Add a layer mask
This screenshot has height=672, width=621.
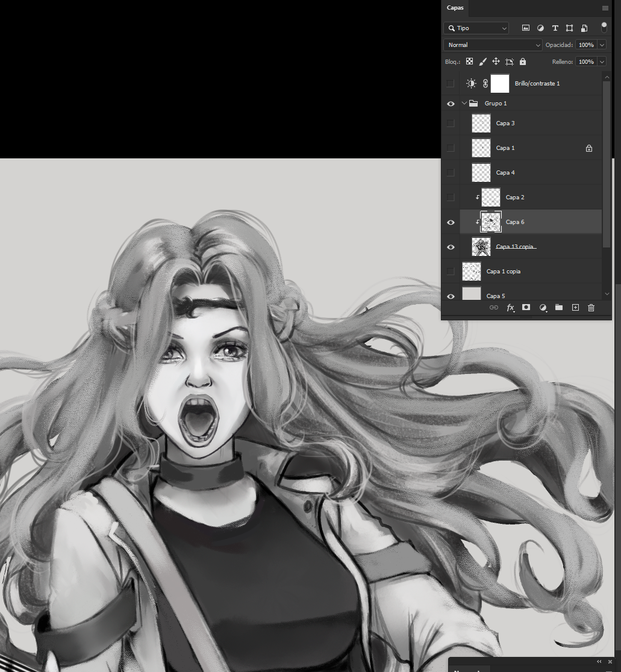(526, 307)
